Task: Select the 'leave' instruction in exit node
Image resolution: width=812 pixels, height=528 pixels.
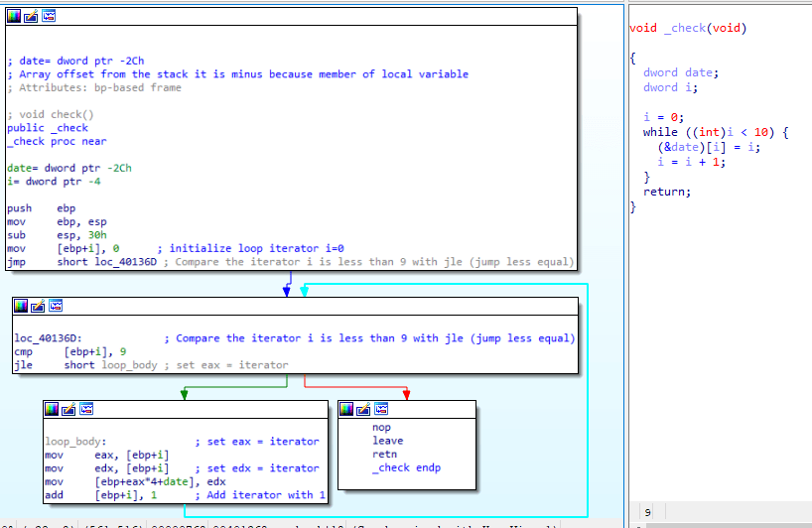Action: tap(387, 441)
